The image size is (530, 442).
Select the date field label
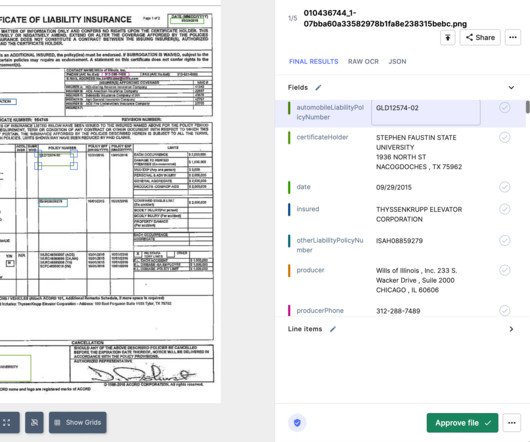click(x=303, y=187)
